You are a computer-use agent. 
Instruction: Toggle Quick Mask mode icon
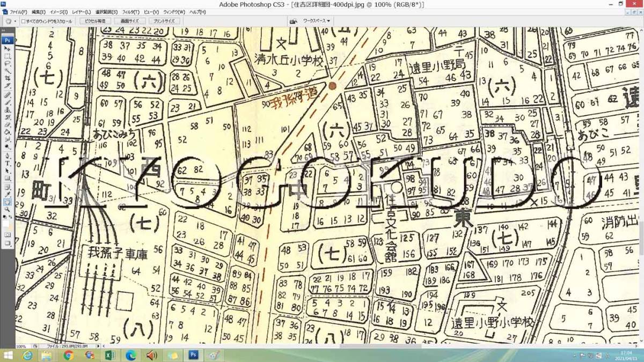[x=8, y=235]
